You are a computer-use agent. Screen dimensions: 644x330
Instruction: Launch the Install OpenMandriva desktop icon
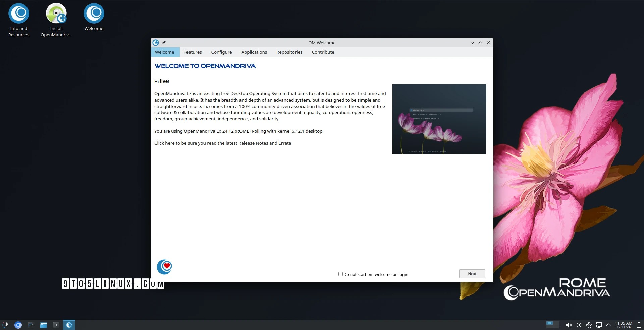(56, 20)
